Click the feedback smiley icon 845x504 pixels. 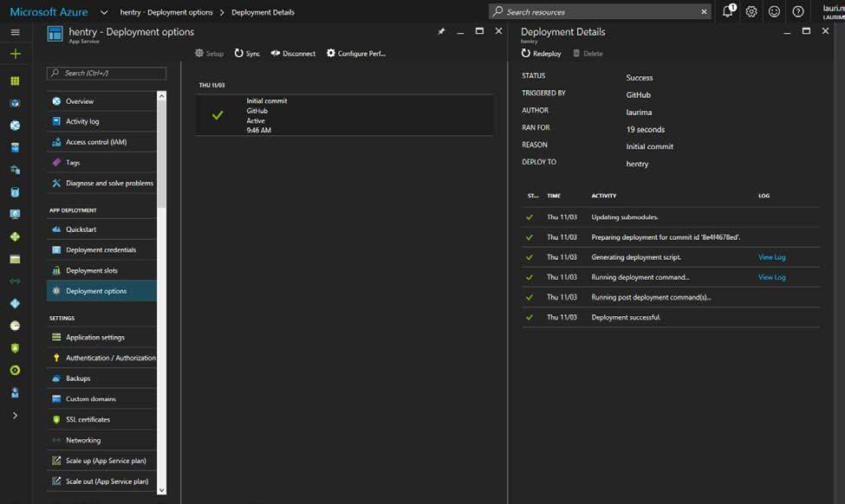coord(775,11)
